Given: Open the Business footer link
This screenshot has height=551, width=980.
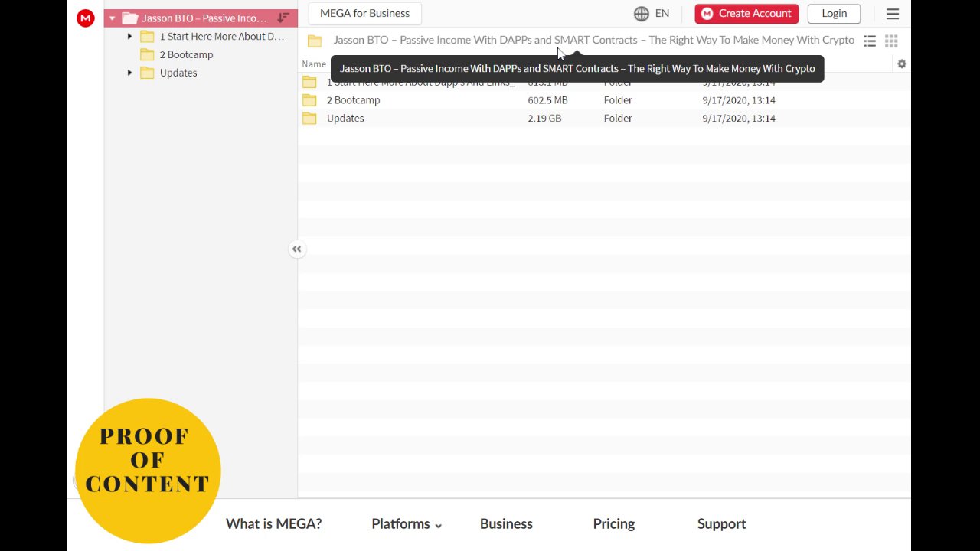Looking at the screenshot, I should click(506, 524).
